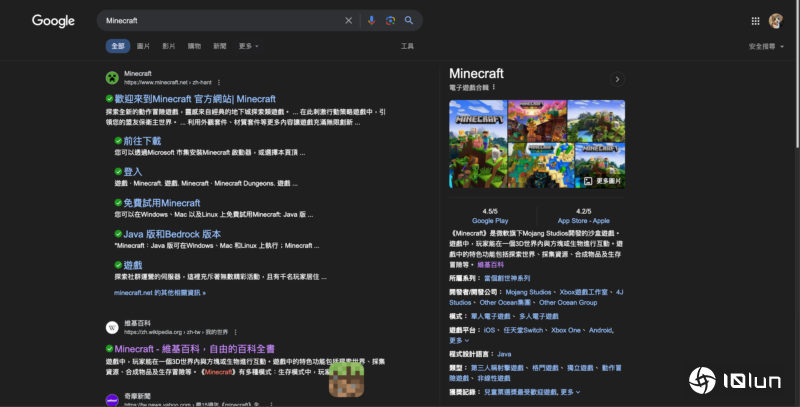800x407 pixels.
Task: Open options dots beside the Wikipedia URL
Action: click(x=235, y=332)
